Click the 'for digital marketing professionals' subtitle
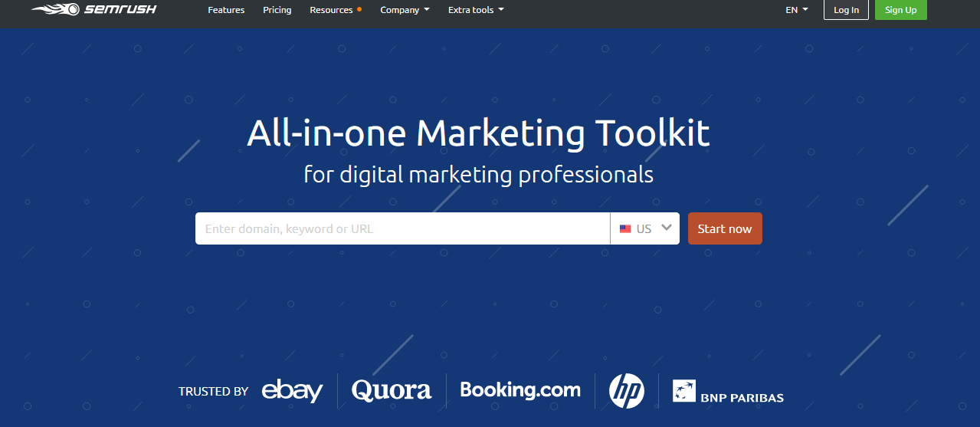The width and height of the screenshot is (980, 427). [x=478, y=175]
